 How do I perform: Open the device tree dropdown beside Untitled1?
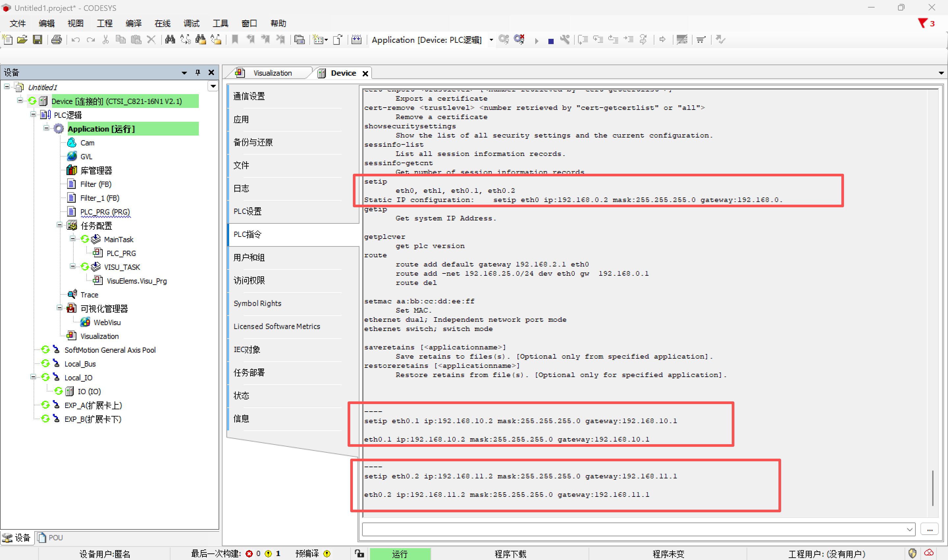click(x=213, y=87)
